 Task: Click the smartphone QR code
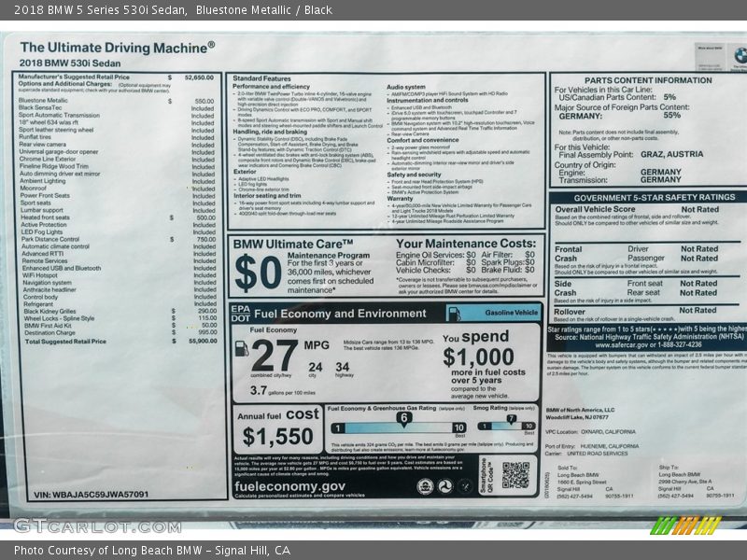[x=515, y=475]
